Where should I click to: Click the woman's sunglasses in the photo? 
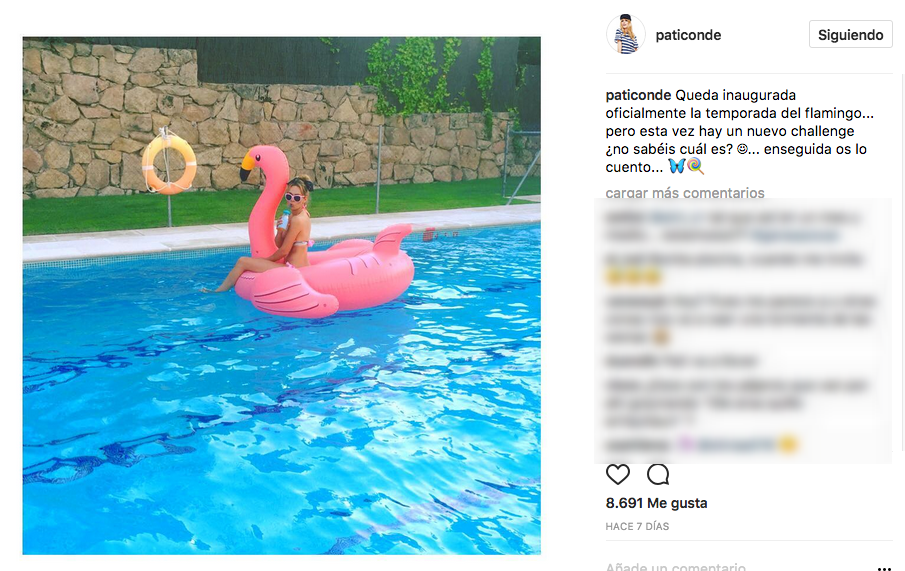click(x=294, y=198)
